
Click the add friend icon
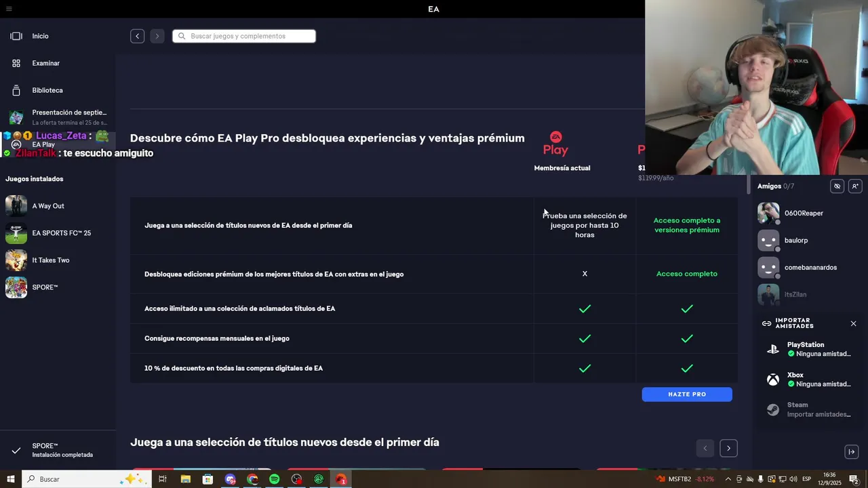coord(855,186)
